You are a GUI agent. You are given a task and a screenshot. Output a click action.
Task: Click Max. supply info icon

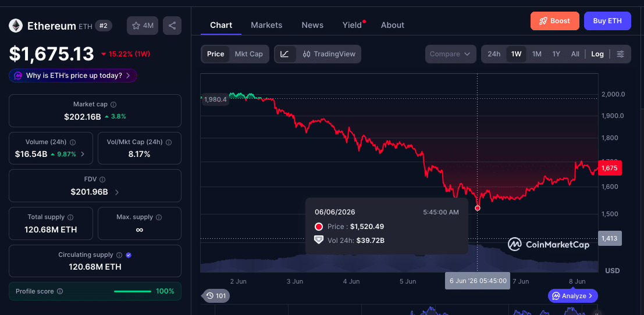click(x=159, y=217)
